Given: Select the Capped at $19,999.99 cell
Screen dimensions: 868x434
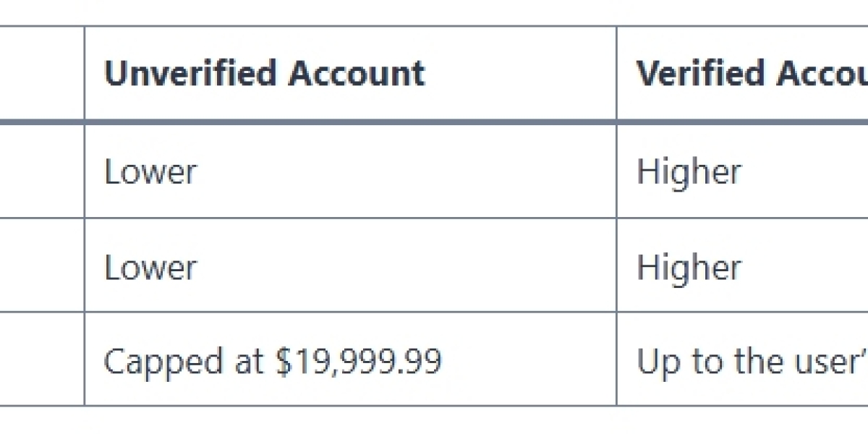Looking at the screenshot, I should [350, 359].
